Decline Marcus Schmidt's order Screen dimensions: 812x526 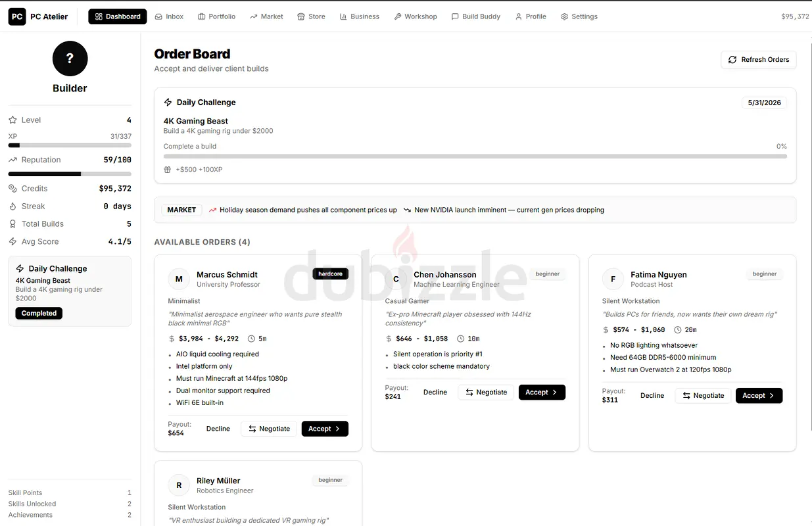218,429
